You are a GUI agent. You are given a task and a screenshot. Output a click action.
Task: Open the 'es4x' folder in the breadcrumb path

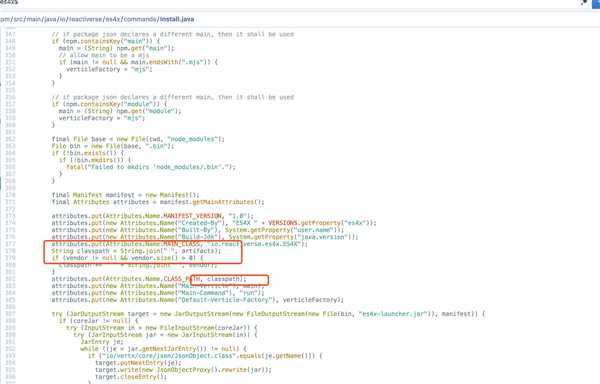(112, 19)
